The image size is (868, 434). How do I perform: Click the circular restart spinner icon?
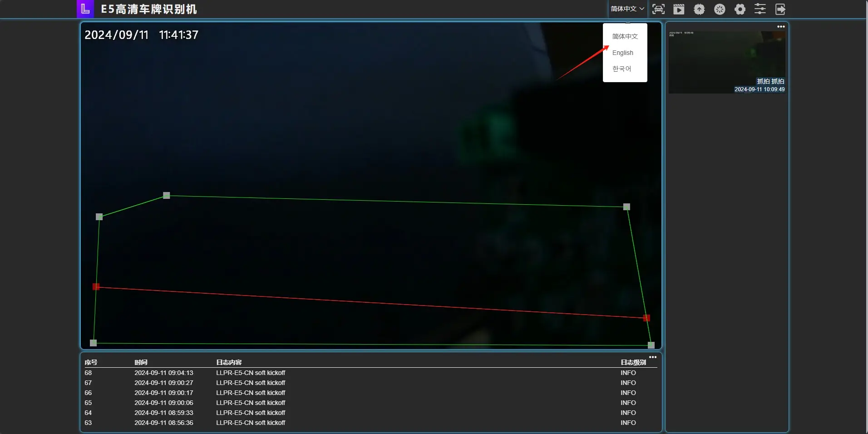(x=720, y=9)
